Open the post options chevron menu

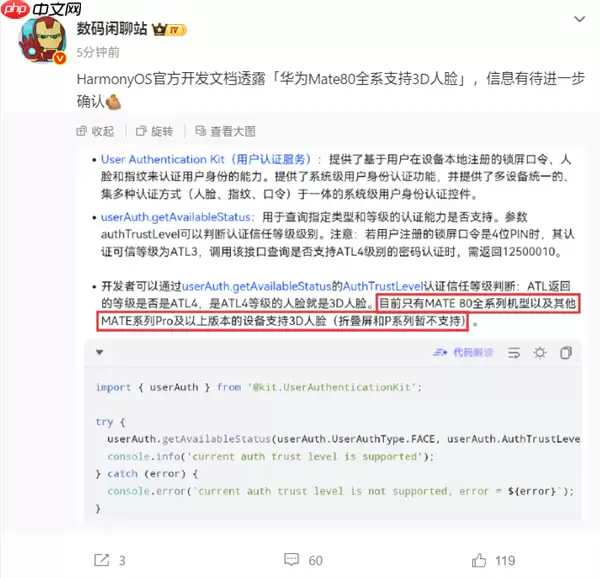point(579,19)
